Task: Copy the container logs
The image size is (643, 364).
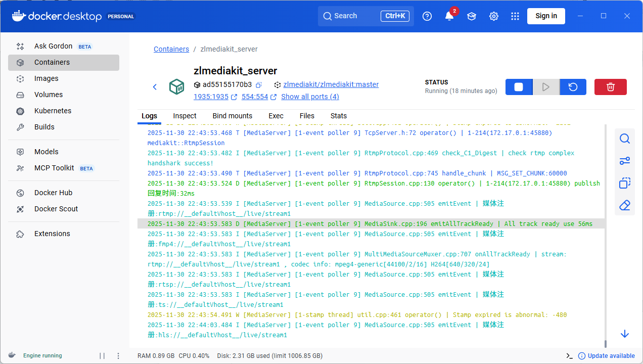Action: coord(625,183)
